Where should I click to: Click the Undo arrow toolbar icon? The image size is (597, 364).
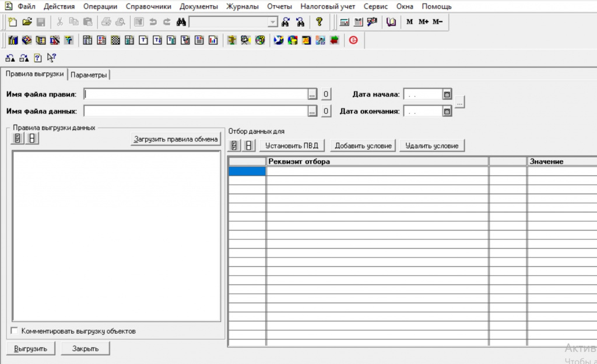click(x=153, y=22)
